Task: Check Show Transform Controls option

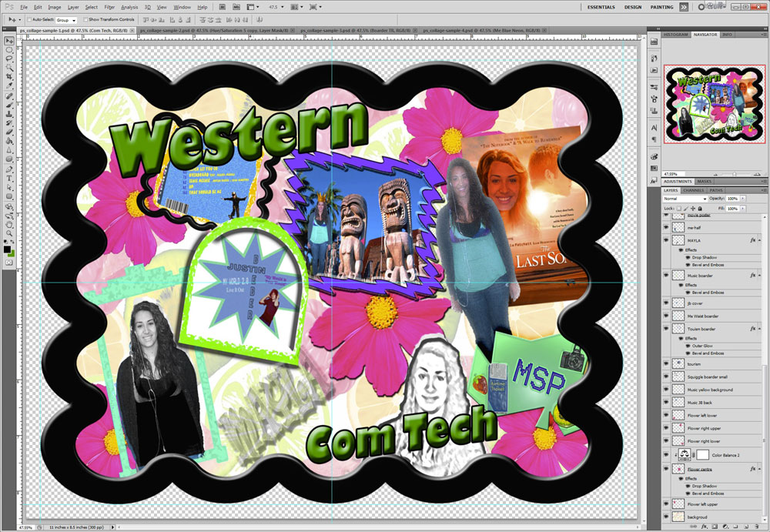Action: click(x=85, y=19)
